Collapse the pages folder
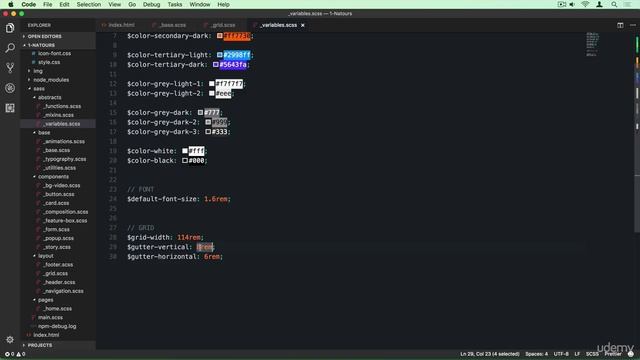This screenshot has width=640, height=360. pyautogui.click(x=46, y=300)
